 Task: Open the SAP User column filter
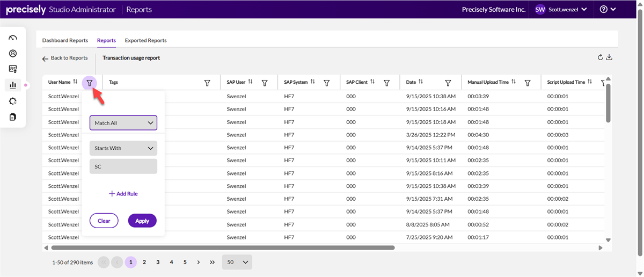coord(265,83)
